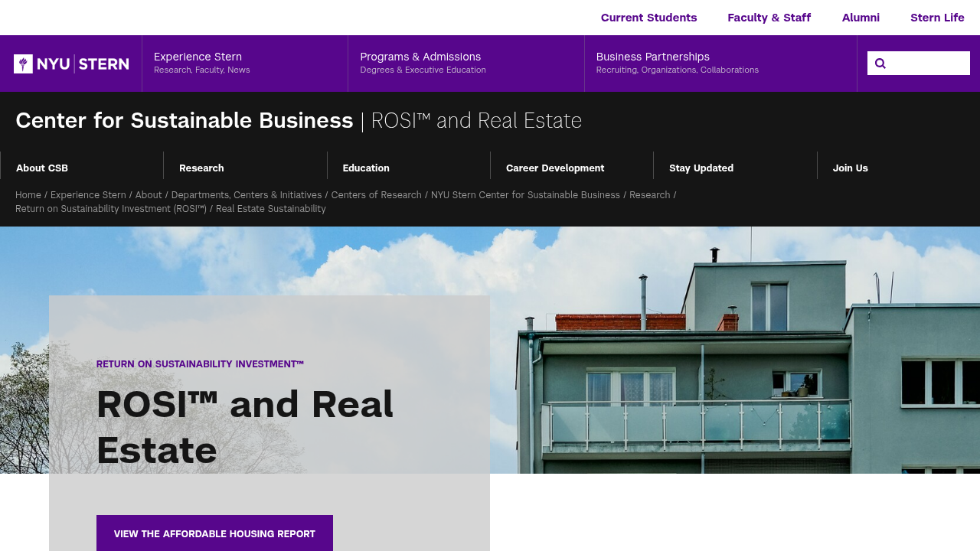Open the Research menu item
The height and width of the screenshot is (551, 980).
[x=201, y=168]
